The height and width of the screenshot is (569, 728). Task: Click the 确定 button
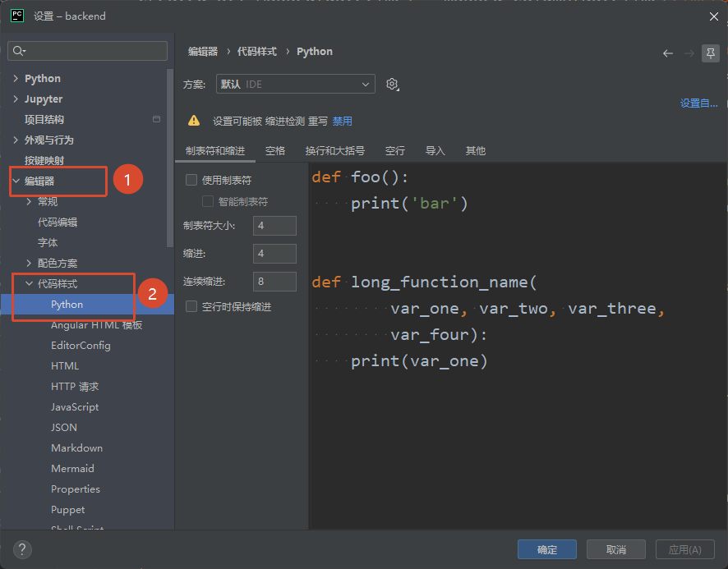547,549
